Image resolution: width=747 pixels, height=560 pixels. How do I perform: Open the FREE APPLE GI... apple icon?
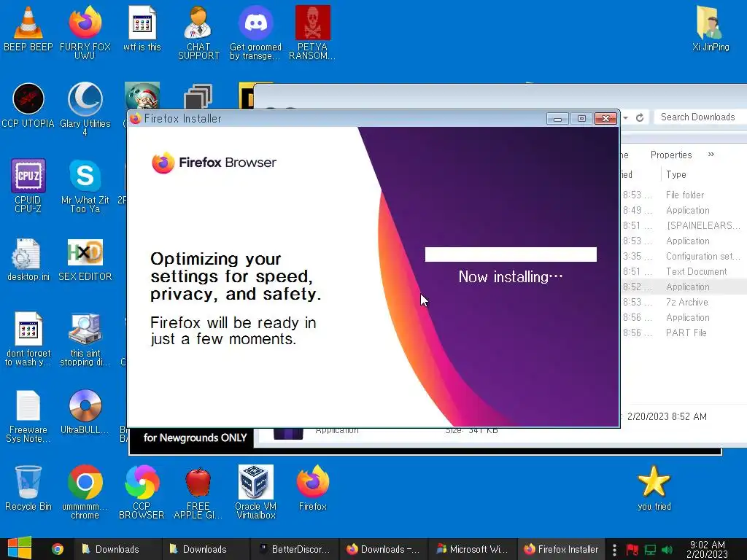click(198, 492)
